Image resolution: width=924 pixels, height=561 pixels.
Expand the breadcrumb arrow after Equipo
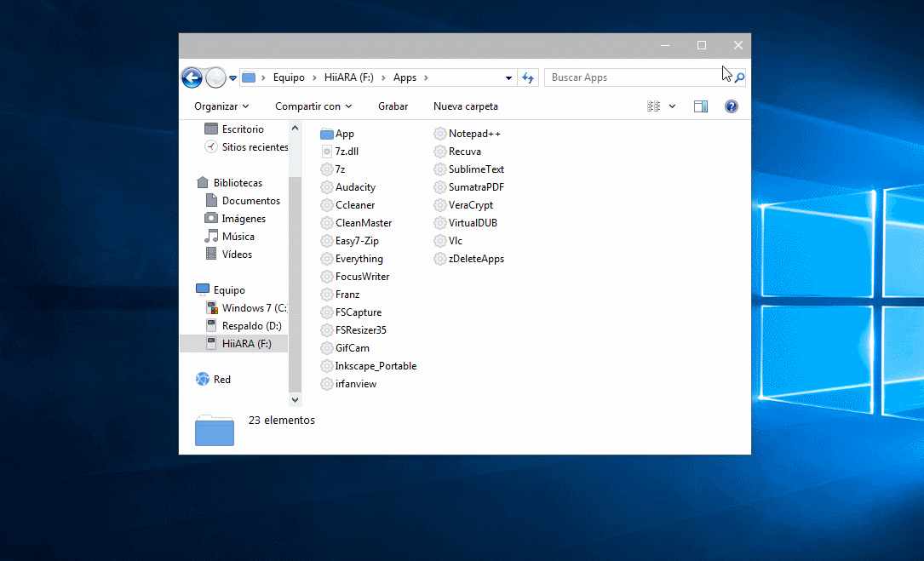coord(315,77)
